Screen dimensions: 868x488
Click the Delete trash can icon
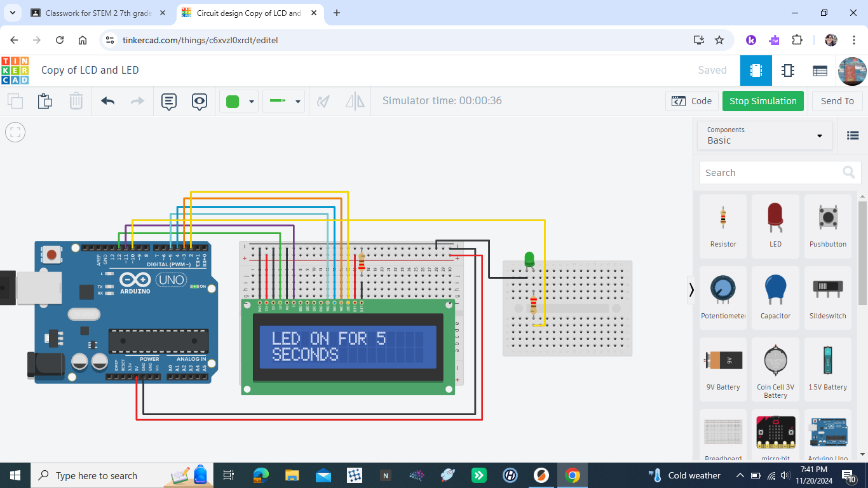point(76,101)
